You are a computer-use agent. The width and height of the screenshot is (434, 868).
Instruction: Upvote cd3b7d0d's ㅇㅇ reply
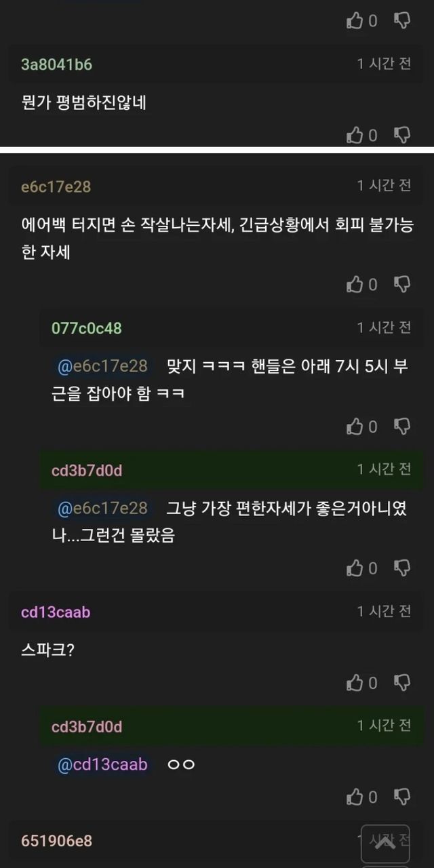pos(355,797)
